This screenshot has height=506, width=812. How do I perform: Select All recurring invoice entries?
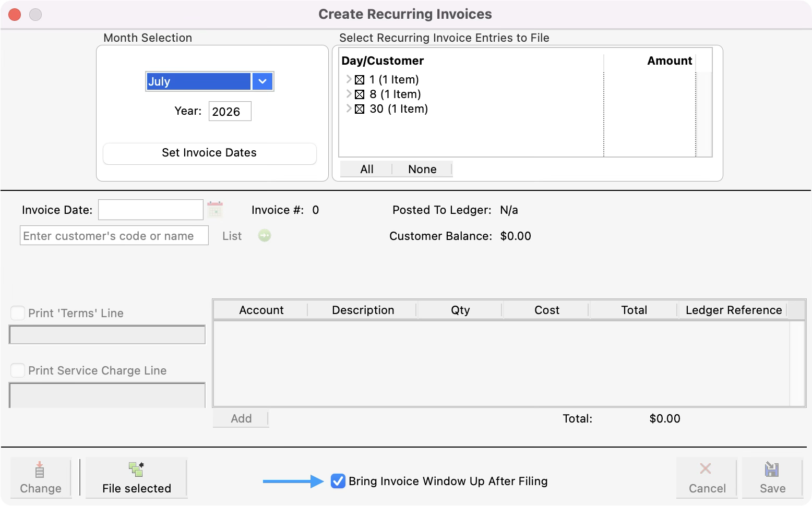(x=366, y=169)
